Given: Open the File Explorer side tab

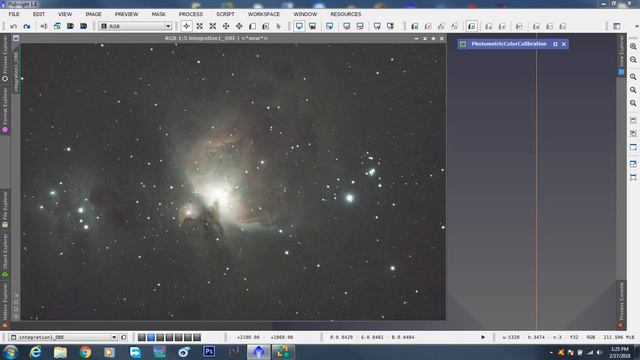Looking at the screenshot, I should [x=5, y=209].
